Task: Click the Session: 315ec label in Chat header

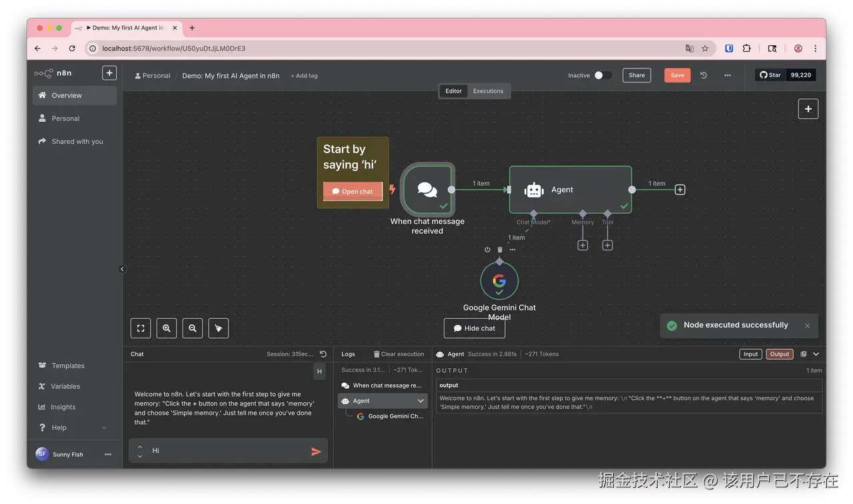Action: pyautogui.click(x=289, y=354)
